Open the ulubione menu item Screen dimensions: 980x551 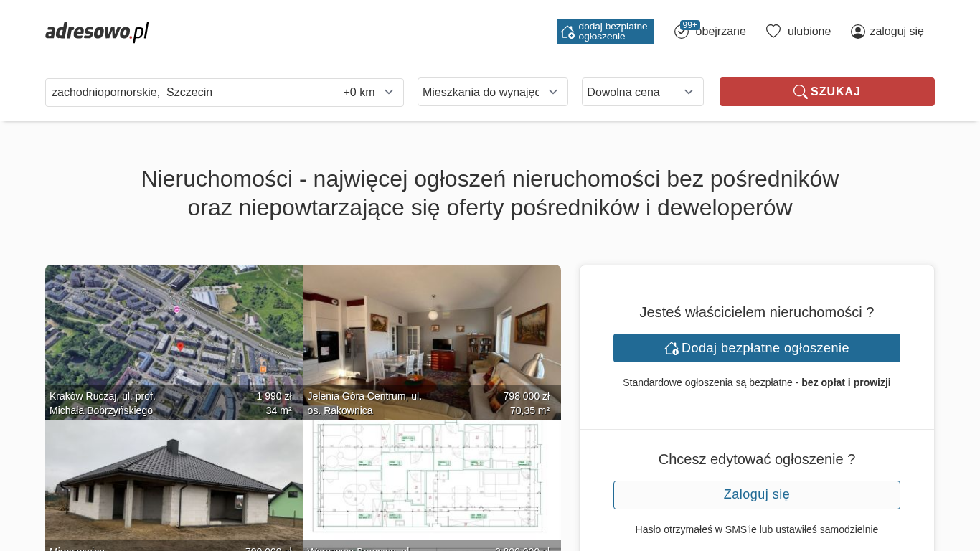coord(809,32)
